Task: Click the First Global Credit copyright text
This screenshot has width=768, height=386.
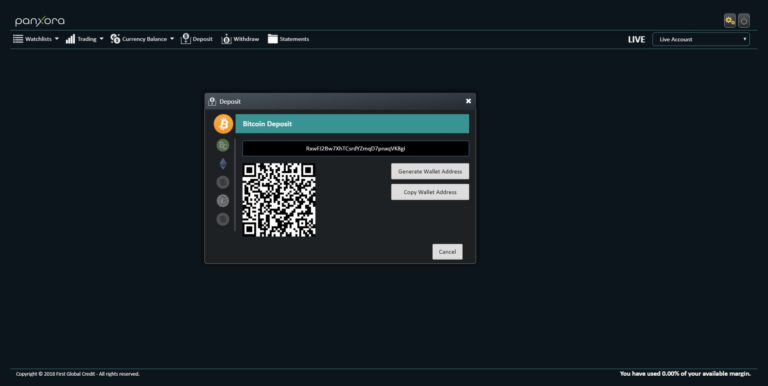Action: (77, 374)
